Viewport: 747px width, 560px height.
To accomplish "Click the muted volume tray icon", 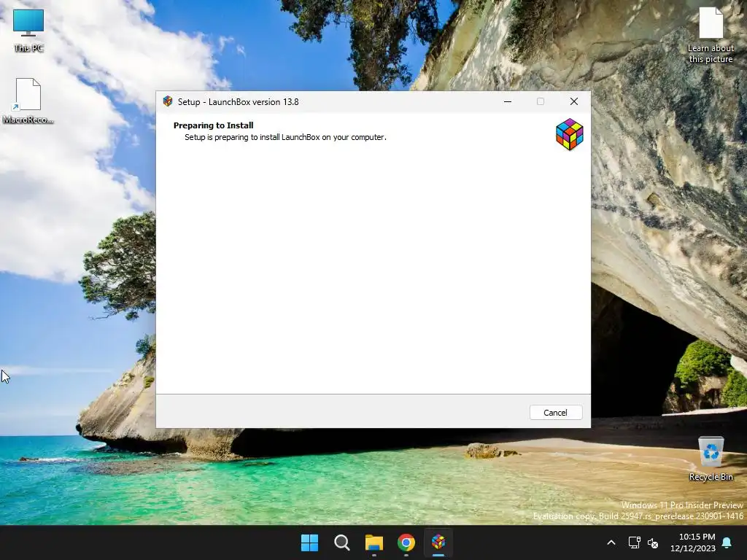I will [x=653, y=542].
